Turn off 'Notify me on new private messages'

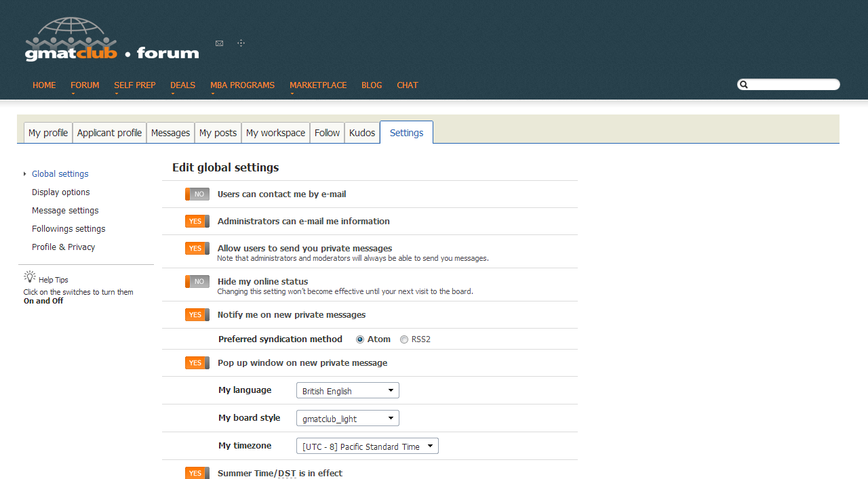[x=197, y=315]
